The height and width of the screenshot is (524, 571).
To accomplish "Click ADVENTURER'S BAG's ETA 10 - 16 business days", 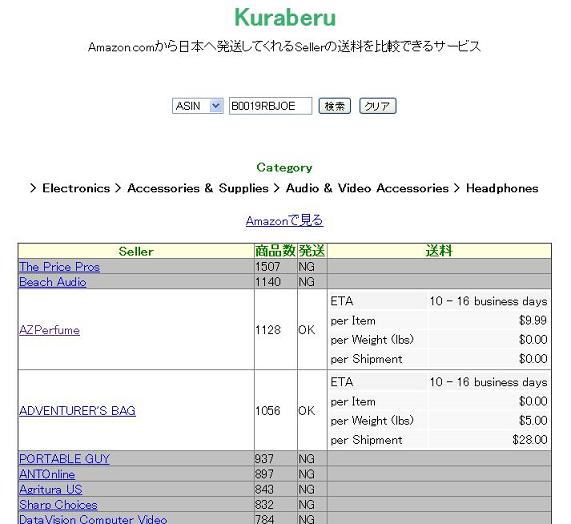I will pyautogui.click(x=488, y=382).
